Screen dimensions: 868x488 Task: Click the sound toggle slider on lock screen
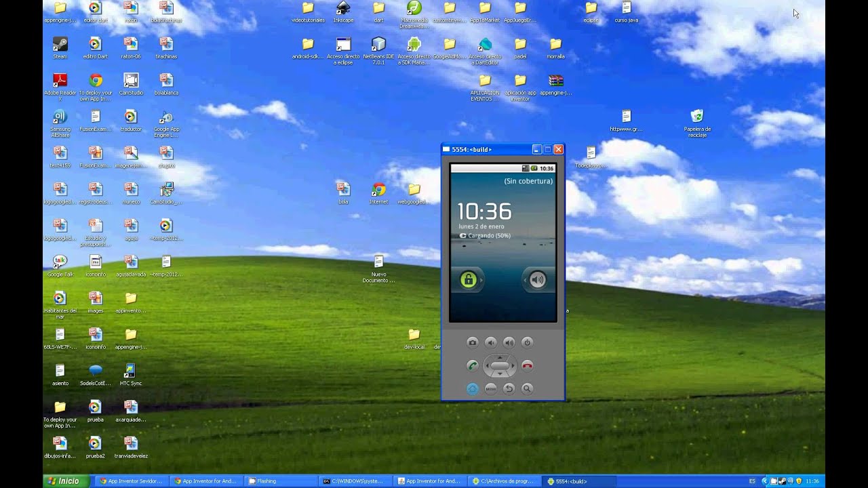point(537,280)
